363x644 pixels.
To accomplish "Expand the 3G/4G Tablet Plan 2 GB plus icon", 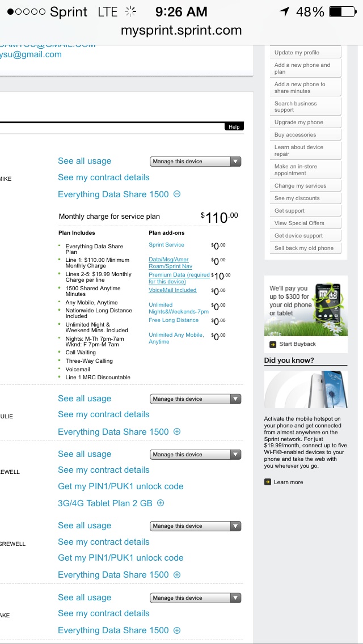I will click(161, 503).
